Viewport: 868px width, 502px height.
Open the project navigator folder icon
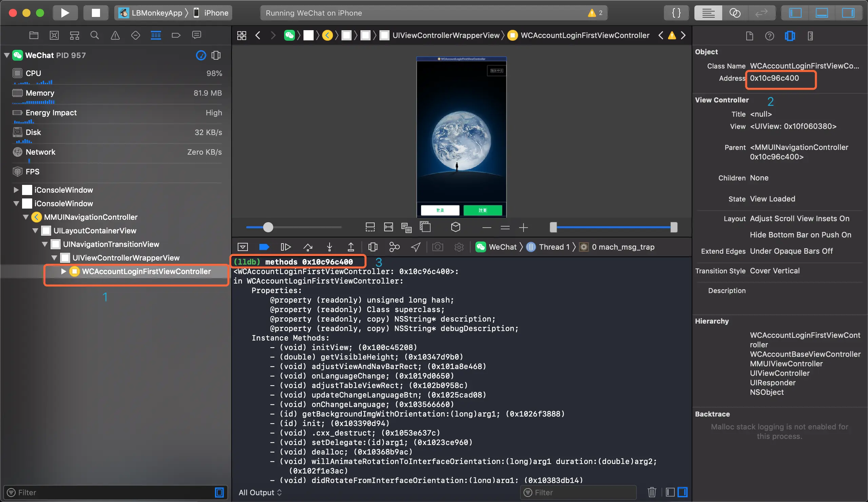[34, 35]
